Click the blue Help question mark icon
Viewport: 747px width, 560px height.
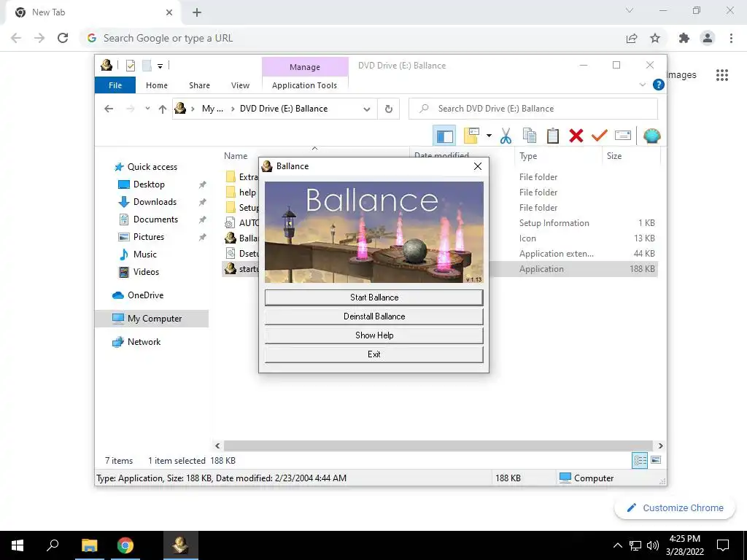pos(659,85)
